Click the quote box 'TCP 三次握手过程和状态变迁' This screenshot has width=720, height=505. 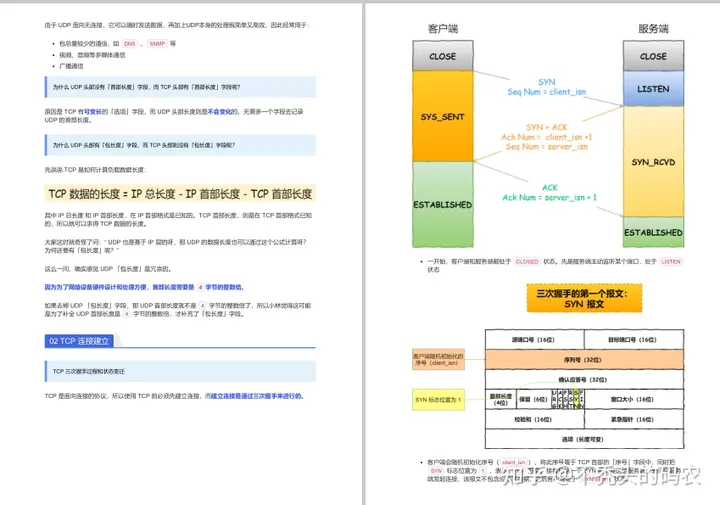pos(180,371)
